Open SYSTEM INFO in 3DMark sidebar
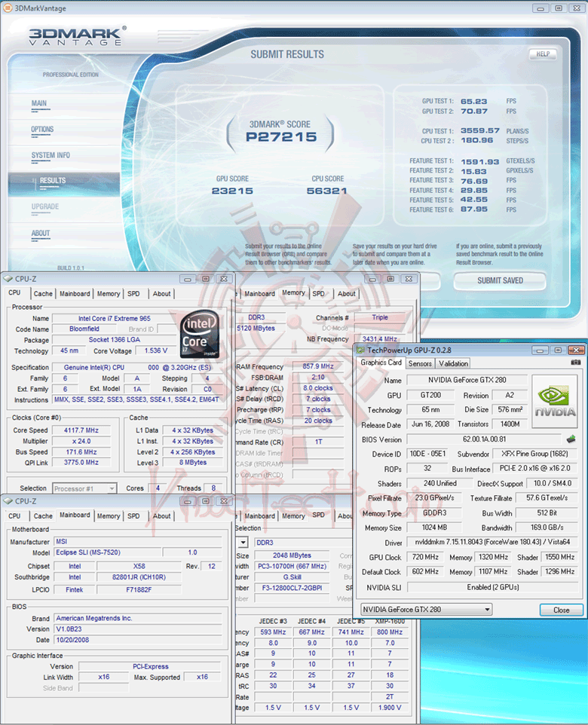 pyautogui.click(x=51, y=155)
